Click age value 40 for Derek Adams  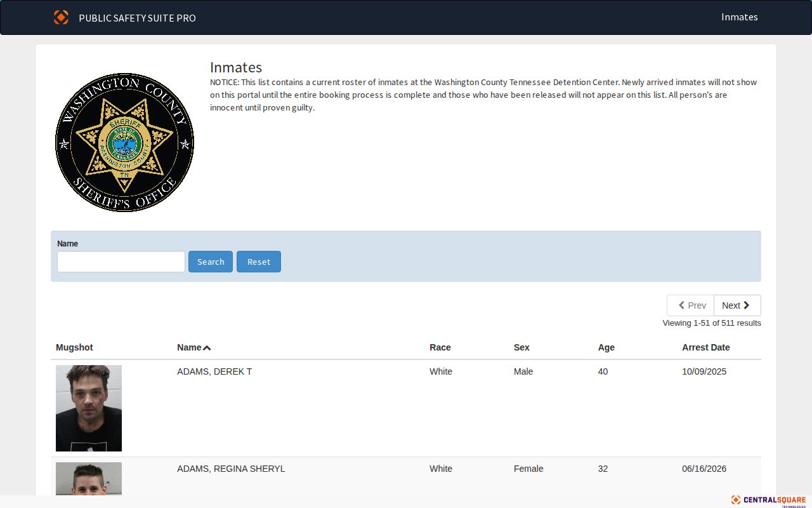(603, 371)
